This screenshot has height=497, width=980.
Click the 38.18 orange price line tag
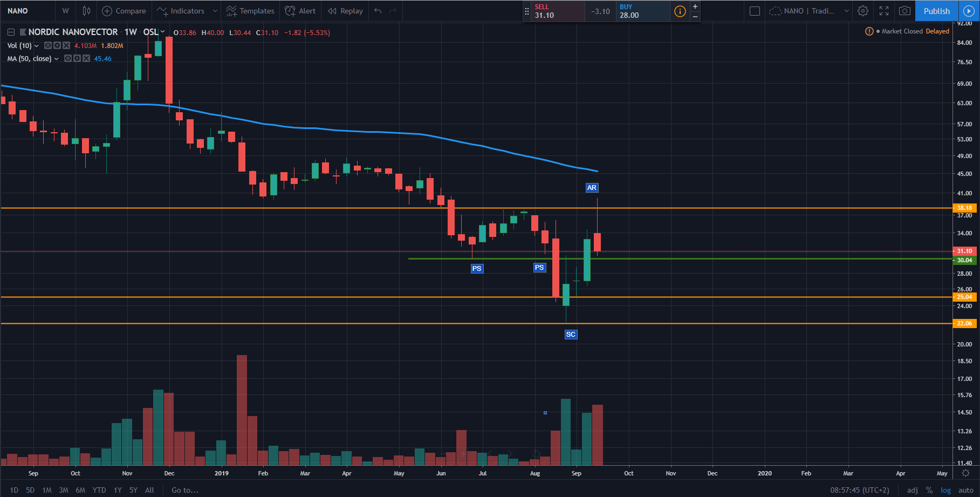pos(964,208)
